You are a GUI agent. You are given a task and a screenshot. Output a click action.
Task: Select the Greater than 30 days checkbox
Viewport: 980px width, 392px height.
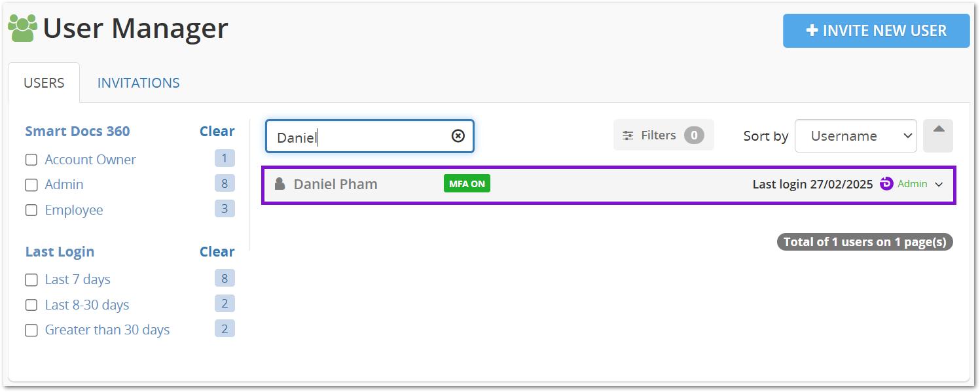31,330
